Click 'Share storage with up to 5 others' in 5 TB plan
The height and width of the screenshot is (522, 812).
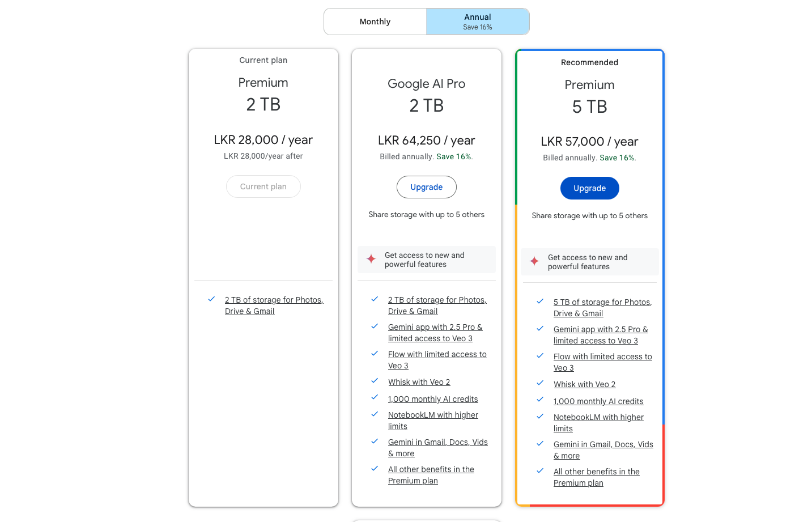pyautogui.click(x=590, y=216)
